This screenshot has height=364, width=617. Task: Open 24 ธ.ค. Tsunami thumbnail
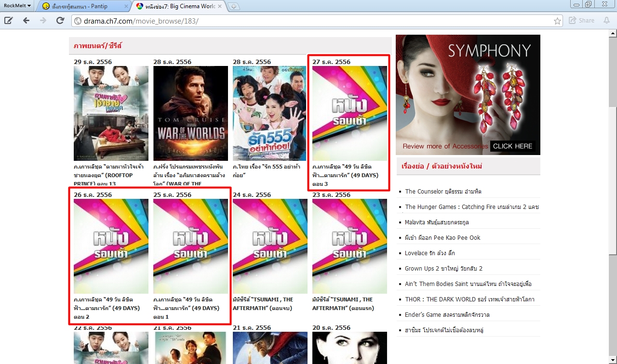coord(270,246)
